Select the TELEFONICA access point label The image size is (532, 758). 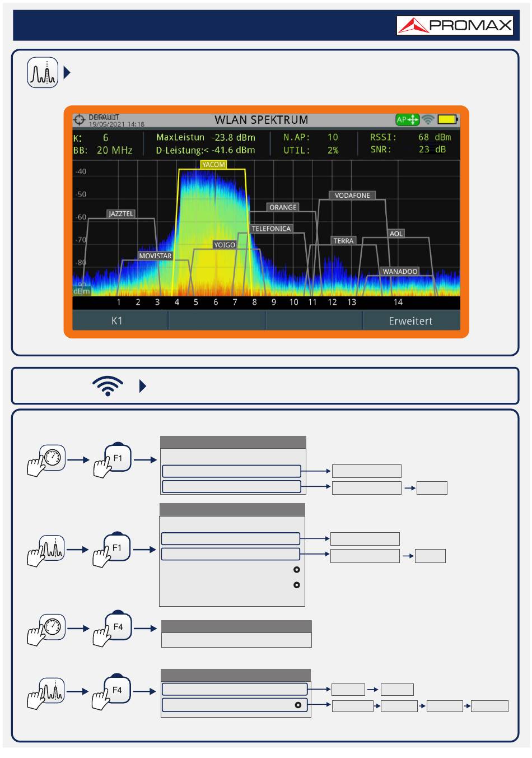tap(271, 229)
